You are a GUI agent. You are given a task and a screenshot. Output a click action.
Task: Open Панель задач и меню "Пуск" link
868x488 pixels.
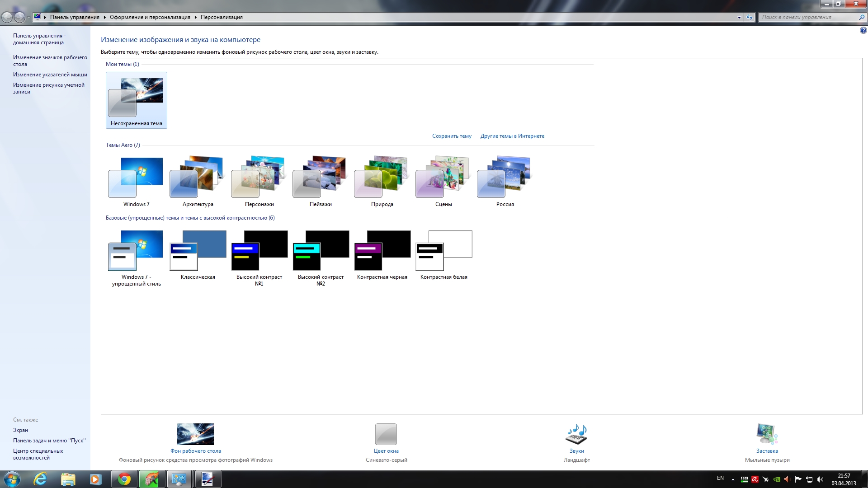point(49,441)
